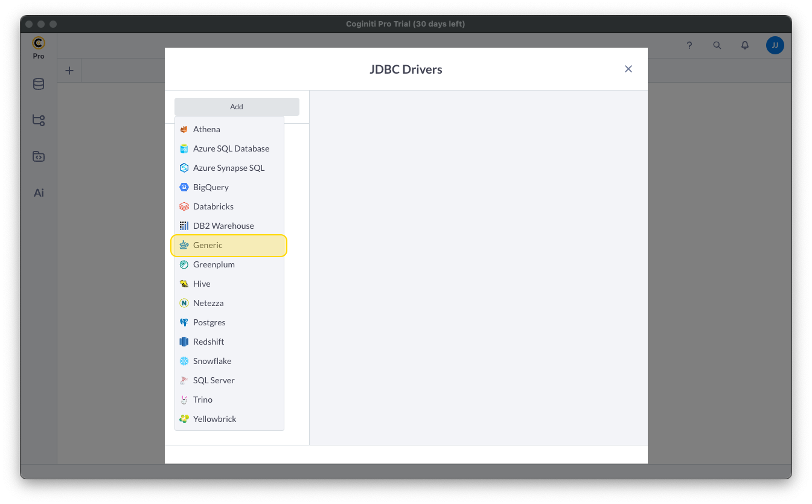Choose the Yellowbrick driver option
Screen dimensions: 812x504
[x=214, y=419]
